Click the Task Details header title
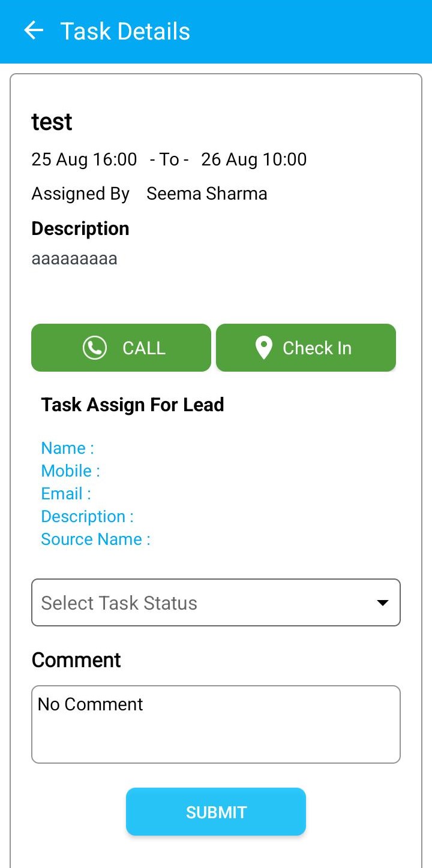The image size is (432, 868). point(125,31)
